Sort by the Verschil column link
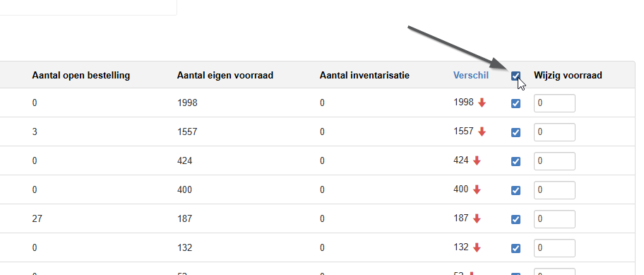The image size is (644, 275). [x=471, y=75]
